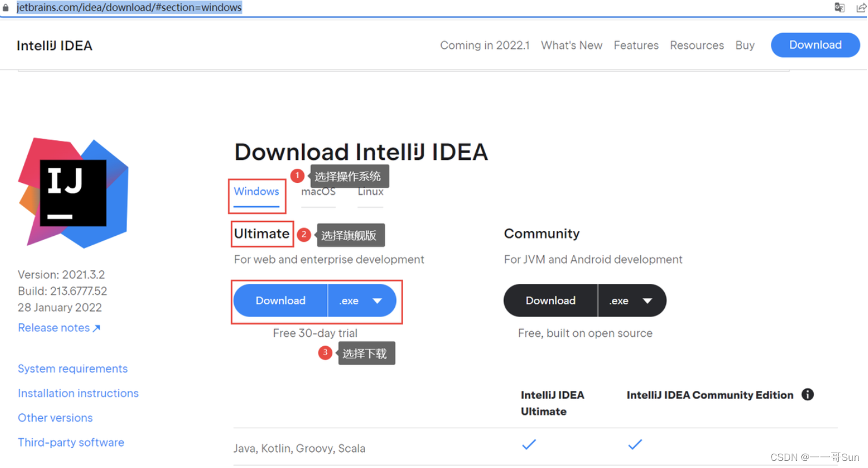This screenshot has height=468, width=868.
Task: Open the What's New page
Action: point(571,45)
